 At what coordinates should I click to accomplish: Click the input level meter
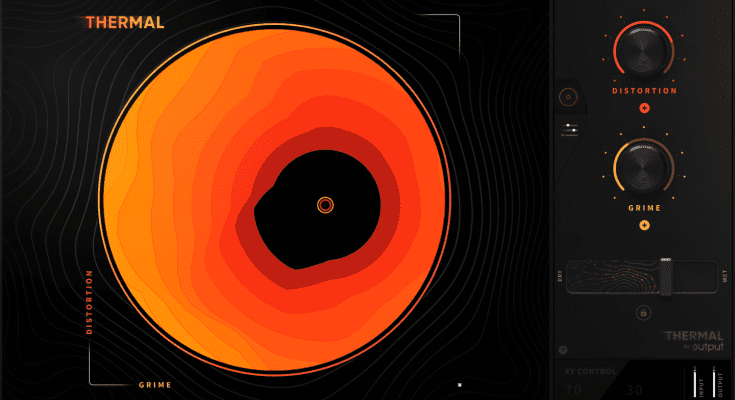coord(695,382)
